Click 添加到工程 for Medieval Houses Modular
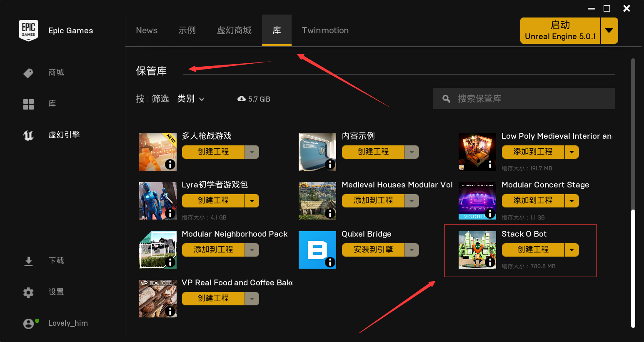 (x=373, y=201)
